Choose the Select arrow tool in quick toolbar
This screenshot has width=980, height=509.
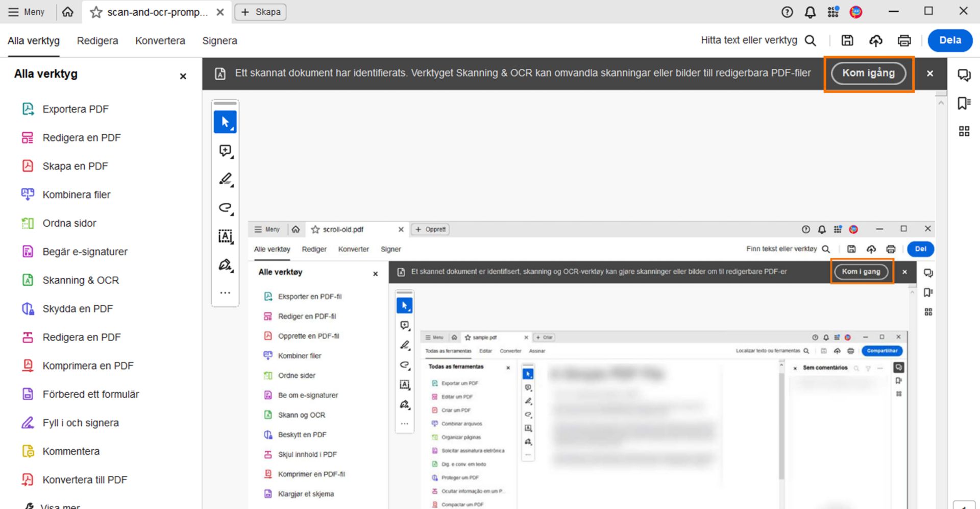click(225, 122)
